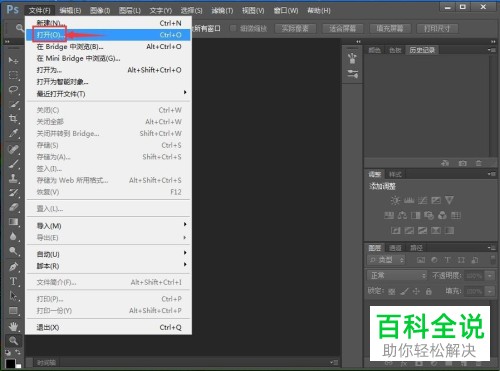
Task: Select the Hand tool
Action: click(13, 326)
